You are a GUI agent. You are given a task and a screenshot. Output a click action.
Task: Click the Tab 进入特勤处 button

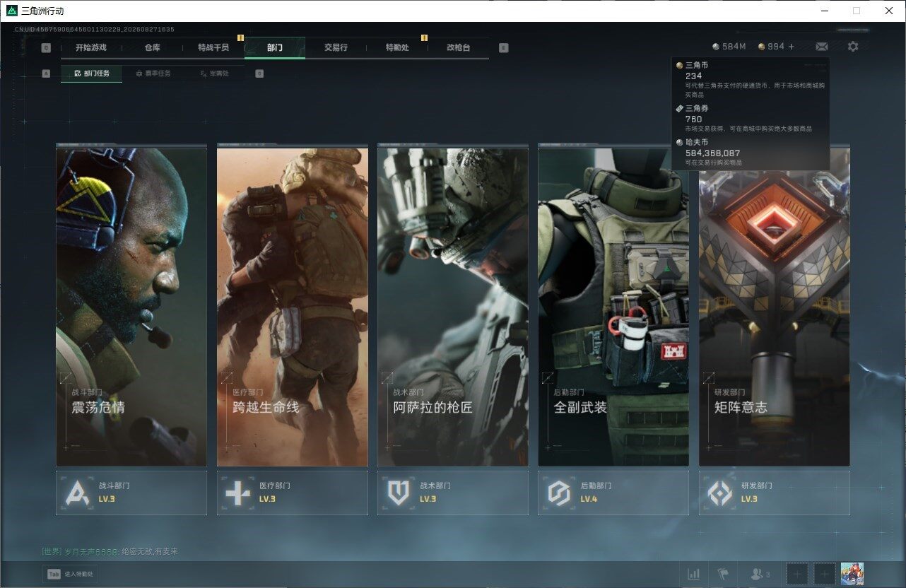[70, 575]
